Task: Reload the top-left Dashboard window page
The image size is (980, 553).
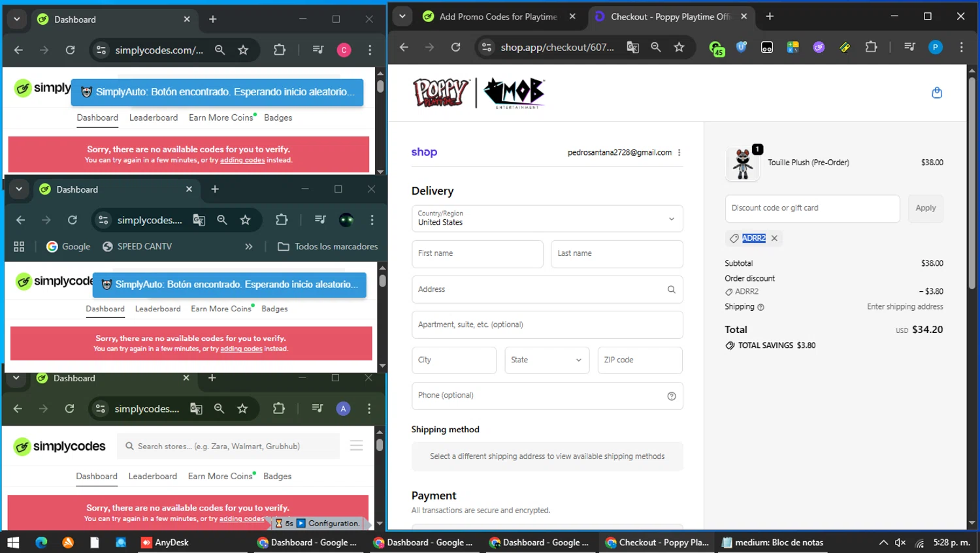Action: [70, 50]
